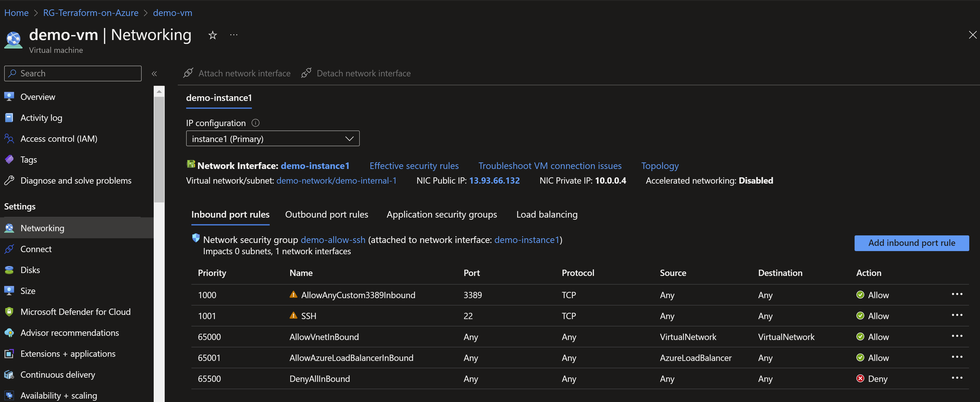This screenshot has width=980, height=402.
Task: Open more actions for AllowVnetInBound rule
Action: (957, 336)
